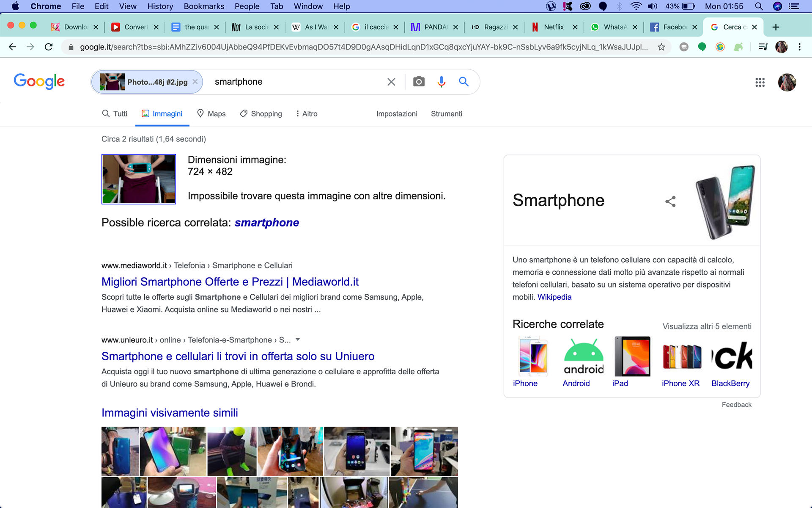This screenshot has height=508, width=812.
Task: Open the iPad related search
Action: click(x=632, y=362)
